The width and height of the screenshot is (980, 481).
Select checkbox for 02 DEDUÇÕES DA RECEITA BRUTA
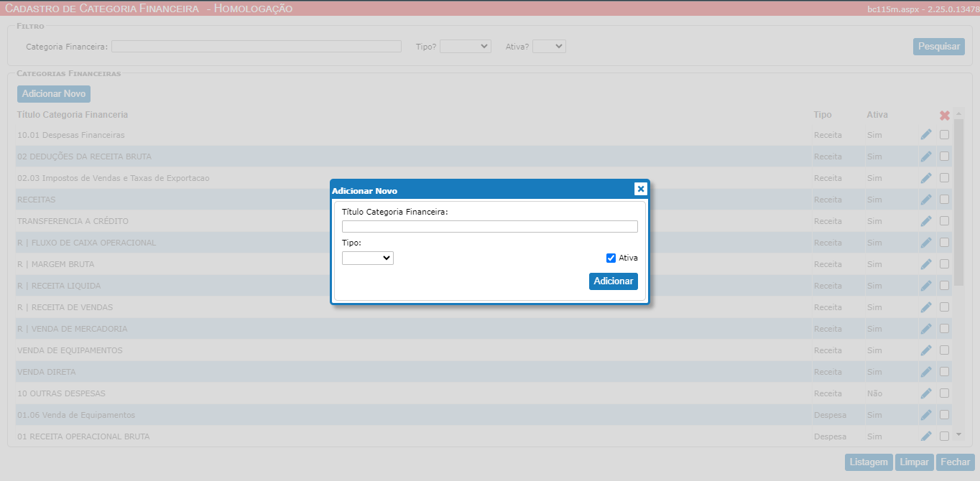click(x=945, y=156)
